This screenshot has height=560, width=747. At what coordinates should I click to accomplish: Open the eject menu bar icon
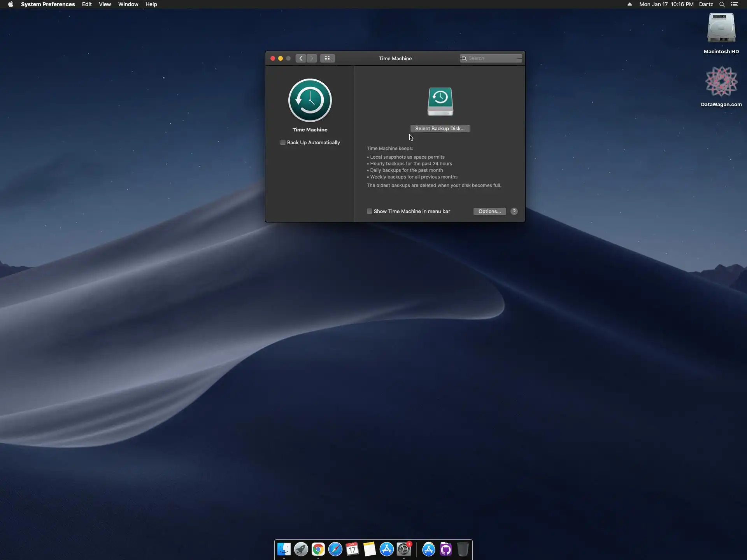click(x=630, y=4)
